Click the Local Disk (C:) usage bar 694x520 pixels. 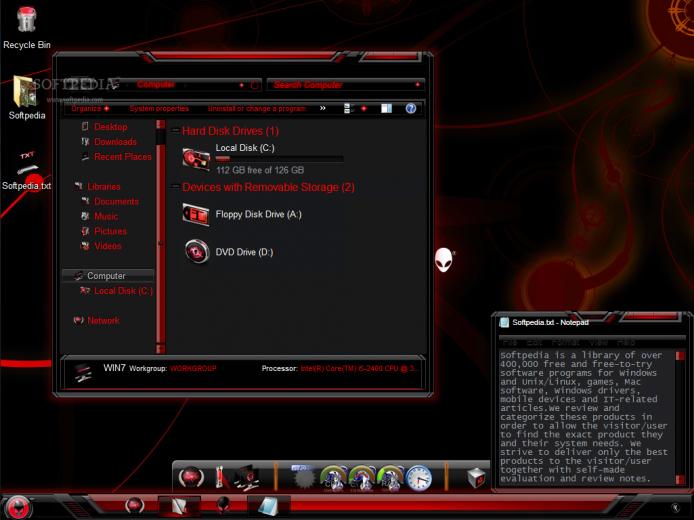[x=279, y=158]
